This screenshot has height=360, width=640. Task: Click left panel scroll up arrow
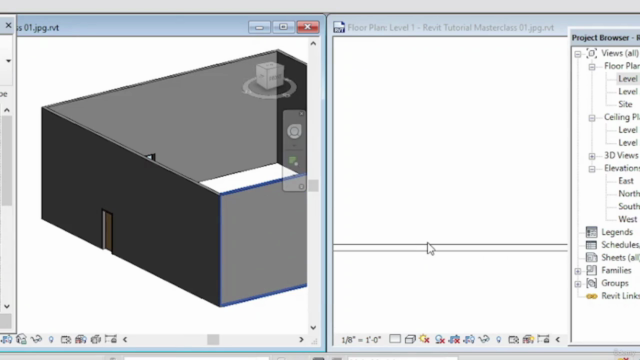(7, 110)
